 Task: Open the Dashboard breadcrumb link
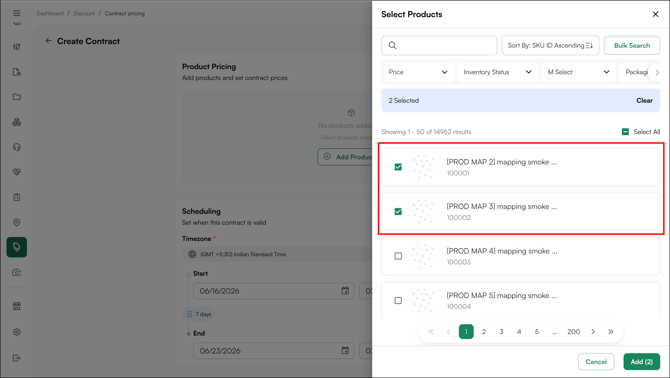coord(50,13)
